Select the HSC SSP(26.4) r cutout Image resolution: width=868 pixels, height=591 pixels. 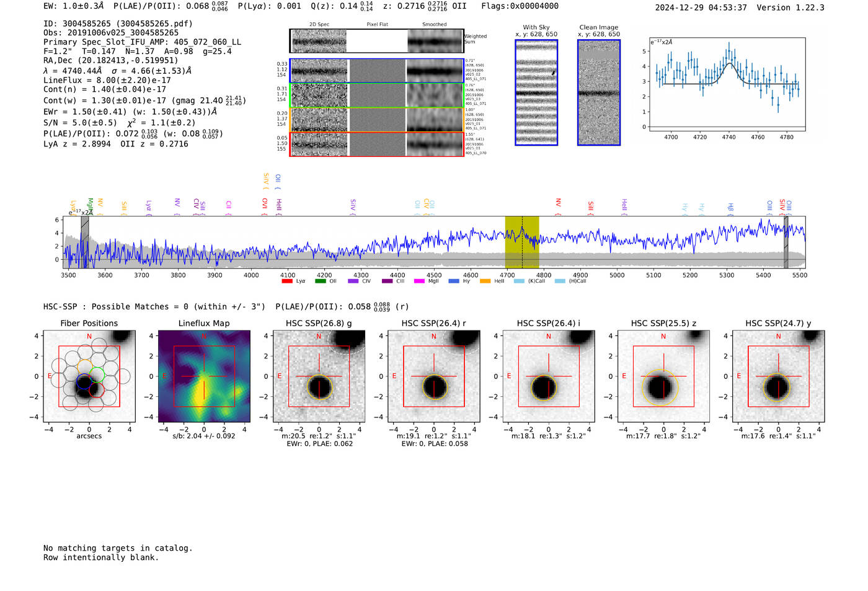434,376
